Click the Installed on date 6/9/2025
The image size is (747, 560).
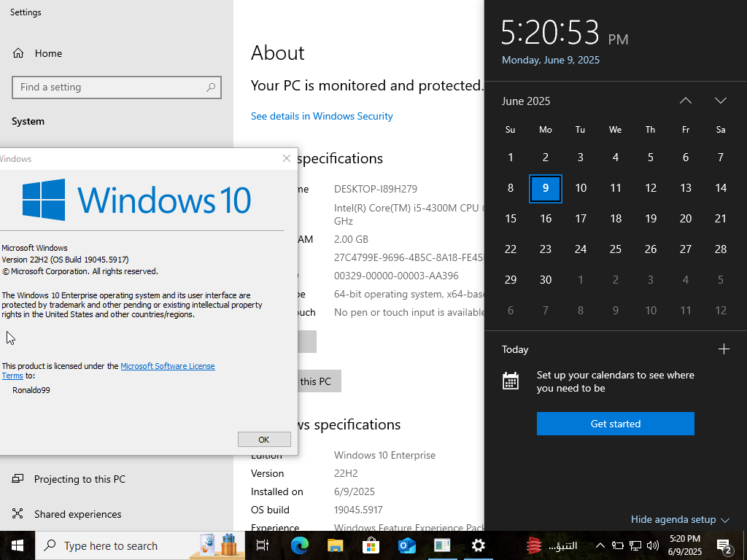coord(355,491)
